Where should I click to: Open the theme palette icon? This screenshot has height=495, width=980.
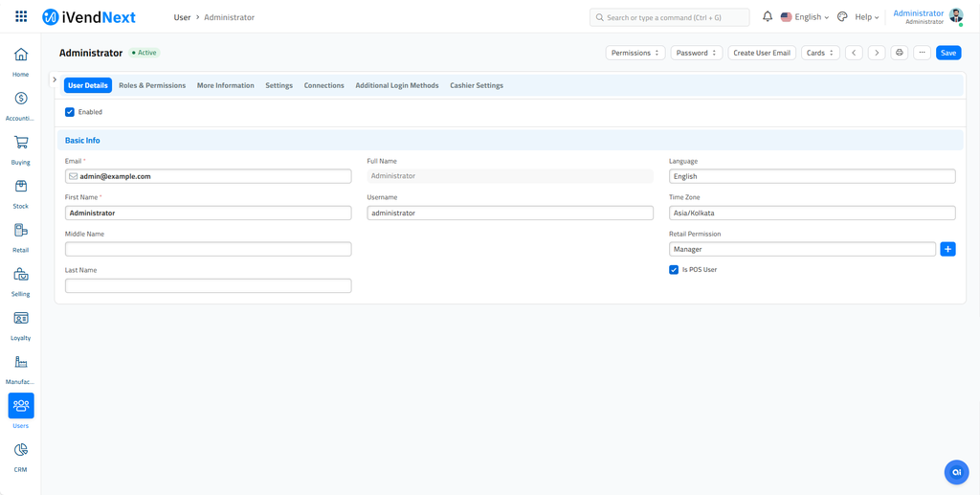point(842,17)
